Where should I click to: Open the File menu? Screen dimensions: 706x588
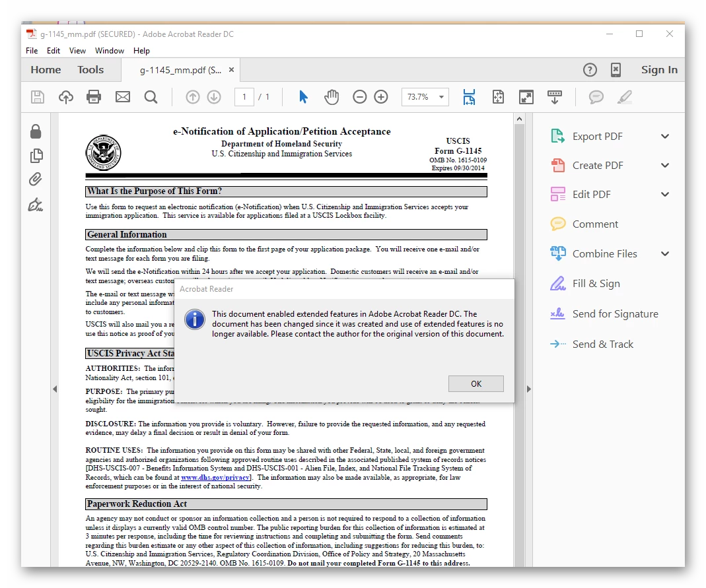(x=32, y=51)
